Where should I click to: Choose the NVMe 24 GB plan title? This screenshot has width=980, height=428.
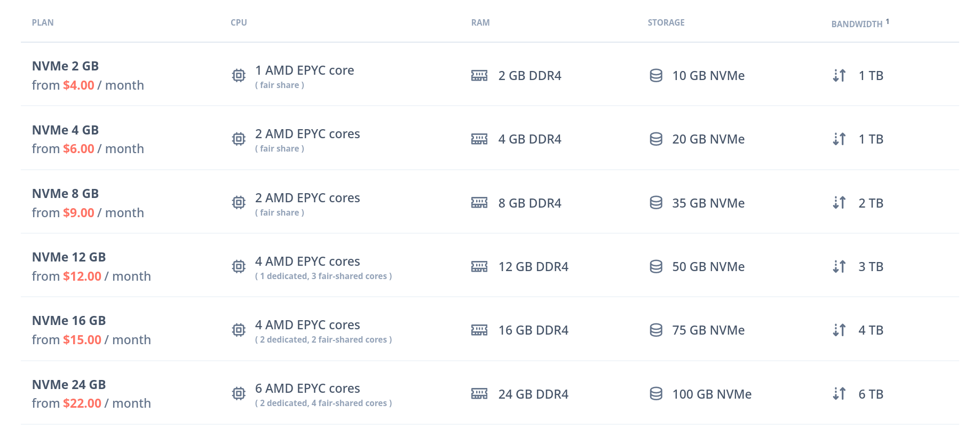(69, 385)
